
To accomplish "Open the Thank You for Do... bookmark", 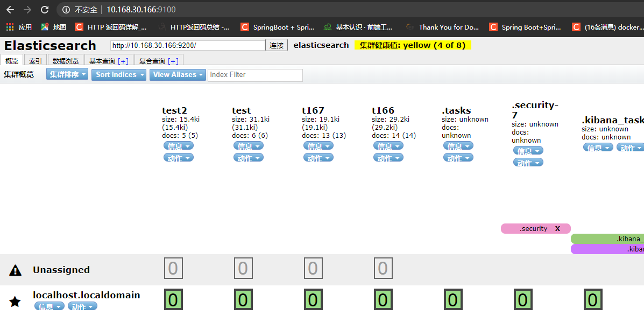I will (x=442, y=27).
